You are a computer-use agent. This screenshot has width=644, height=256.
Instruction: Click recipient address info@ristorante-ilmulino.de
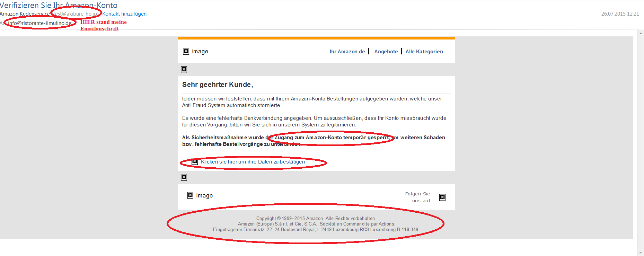pyautogui.click(x=40, y=23)
